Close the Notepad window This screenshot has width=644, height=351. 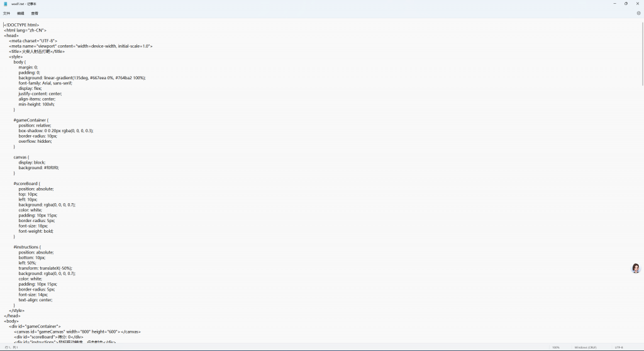point(638,3)
